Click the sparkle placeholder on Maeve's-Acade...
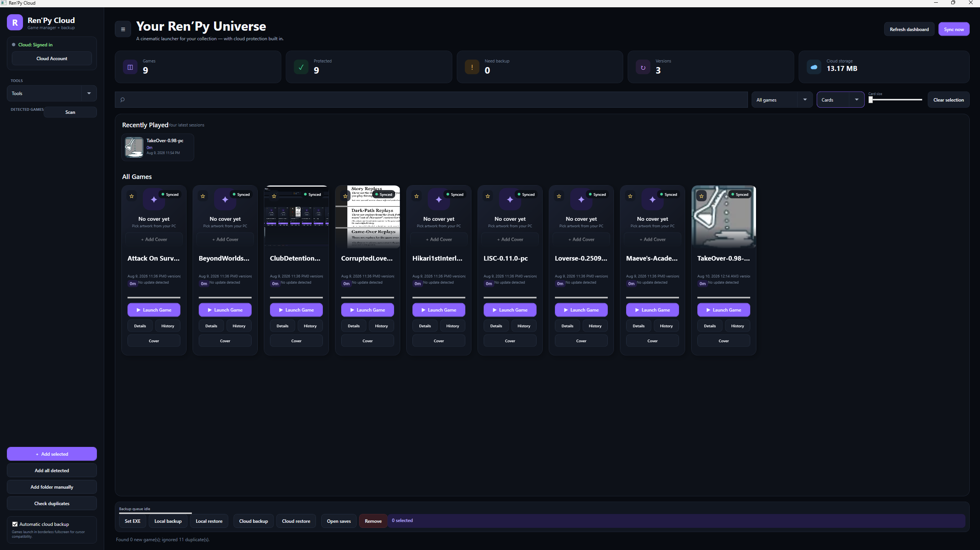This screenshot has width=980, height=550. point(653,199)
